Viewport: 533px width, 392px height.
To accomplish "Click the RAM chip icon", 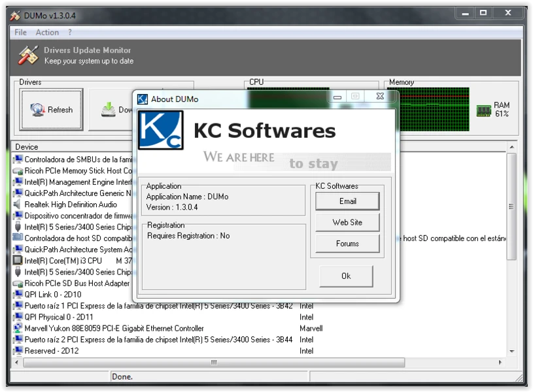I will click(483, 110).
